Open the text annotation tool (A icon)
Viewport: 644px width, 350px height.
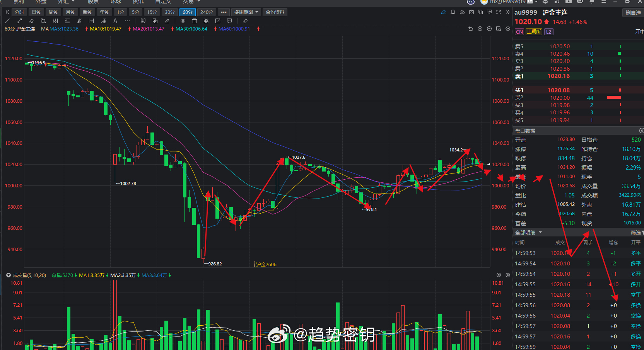(x=115, y=21)
